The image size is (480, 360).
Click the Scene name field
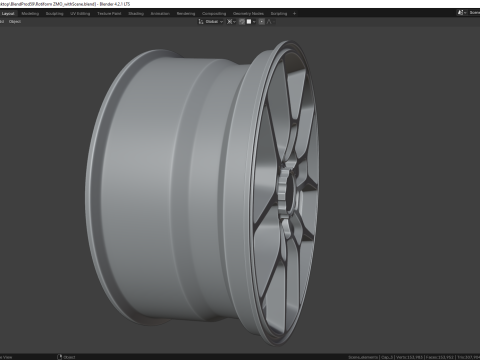tap(474, 13)
